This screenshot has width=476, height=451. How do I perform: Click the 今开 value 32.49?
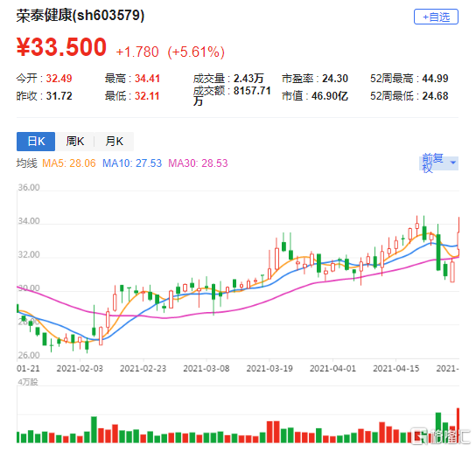coord(59,79)
